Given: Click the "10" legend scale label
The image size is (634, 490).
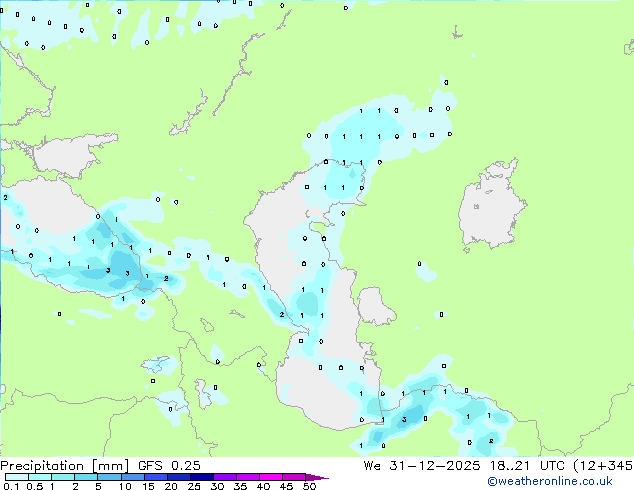Looking at the screenshot, I should [x=125, y=486].
